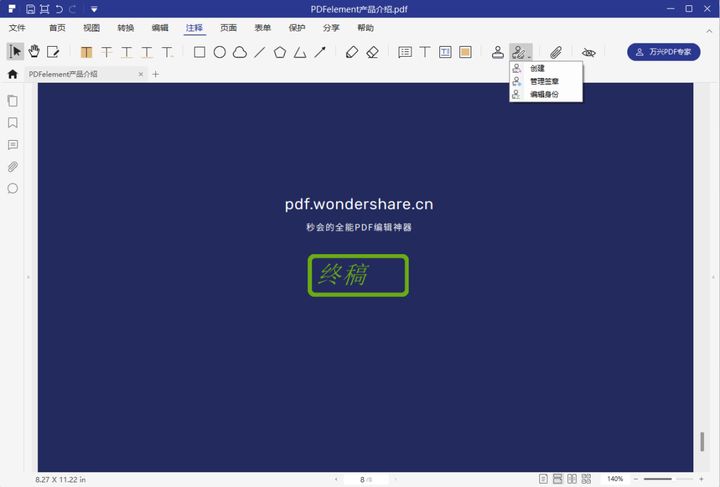
Task: Switch to two-page continuous view
Action: point(586,479)
